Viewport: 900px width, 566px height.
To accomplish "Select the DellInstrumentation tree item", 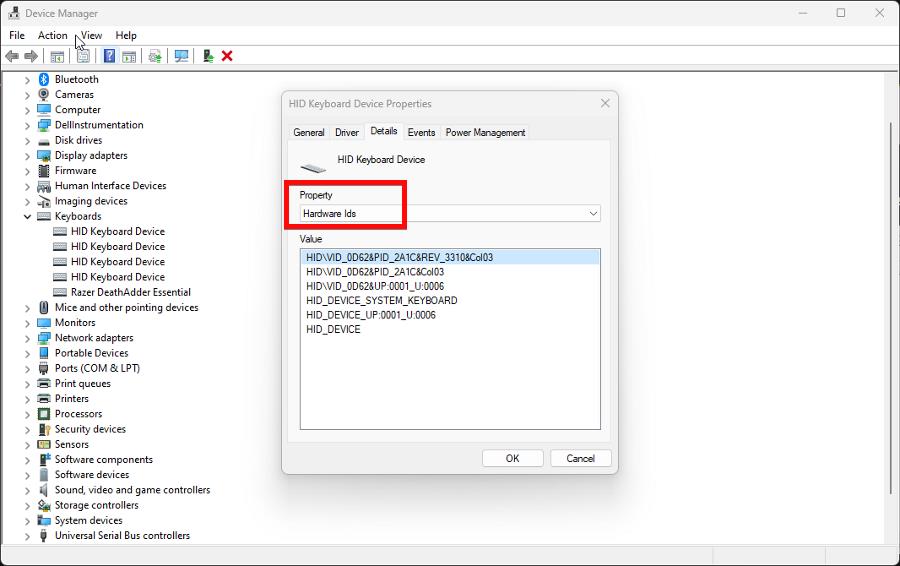I will coord(99,125).
